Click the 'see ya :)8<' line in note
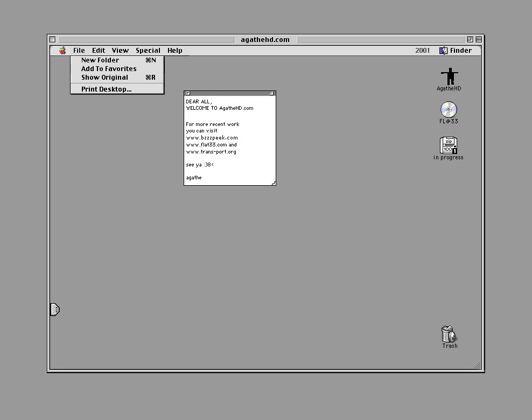The width and height of the screenshot is (532, 420). (x=200, y=165)
